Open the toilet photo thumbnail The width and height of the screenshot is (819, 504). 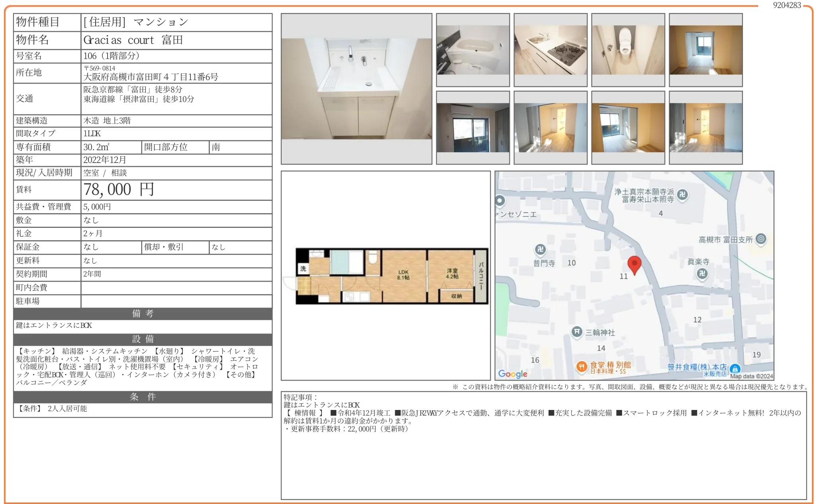[628, 50]
